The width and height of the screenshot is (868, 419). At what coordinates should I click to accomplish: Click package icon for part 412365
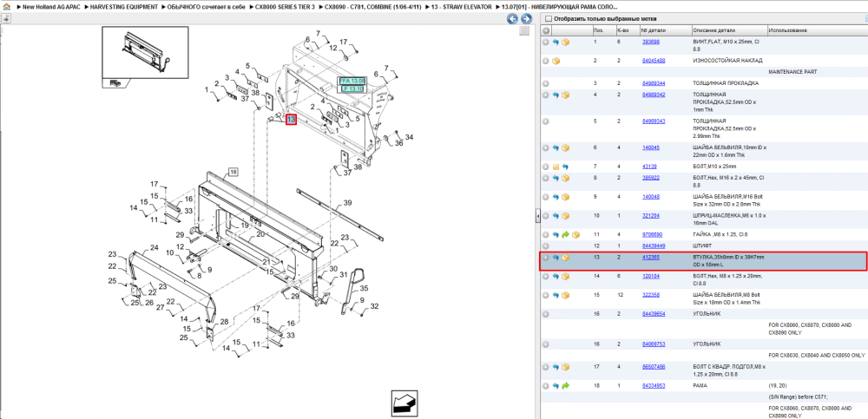pyautogui.click(x=566, y=258)
